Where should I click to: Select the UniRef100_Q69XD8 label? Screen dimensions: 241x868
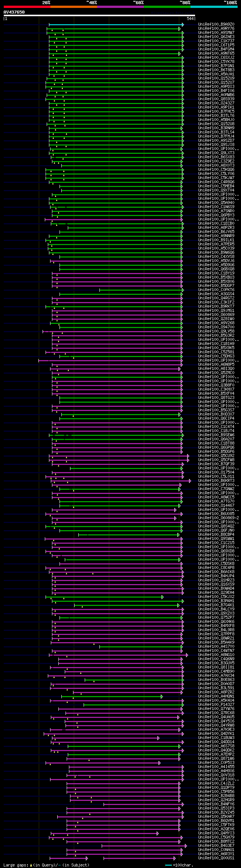coord(216,551)
